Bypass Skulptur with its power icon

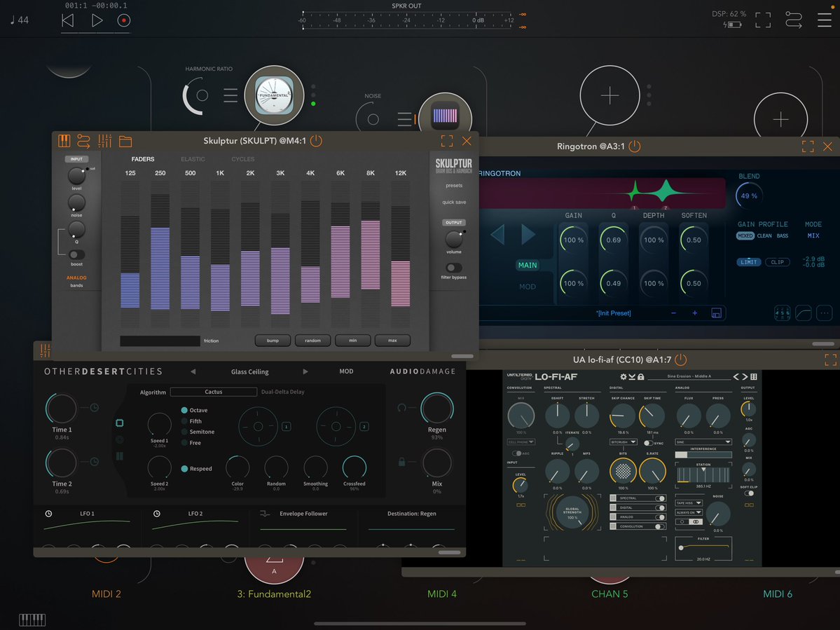click(x=316, y=141)
